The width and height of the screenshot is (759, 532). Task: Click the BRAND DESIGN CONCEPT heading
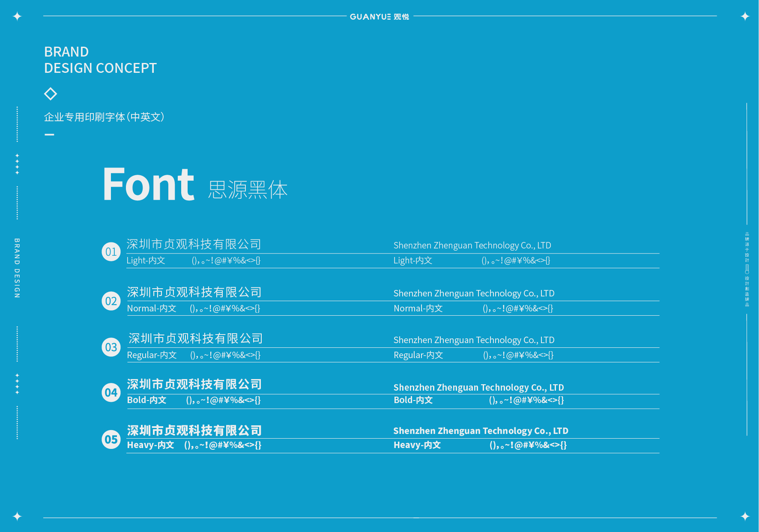tap(100, 60)
